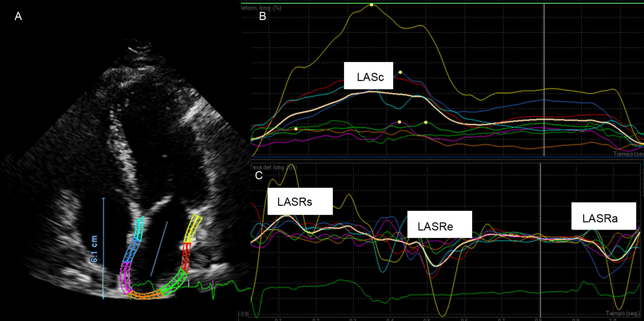644x321 pixels.
Task: Click the panel C letter label
Action: pyautogui.click(x=259, y=175)
